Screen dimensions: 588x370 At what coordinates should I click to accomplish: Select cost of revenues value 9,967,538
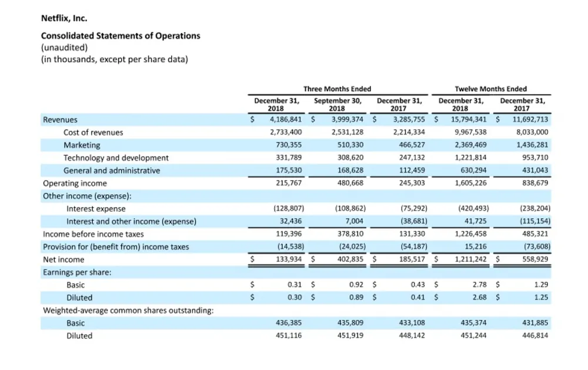pyautogui.click(x=470, y=132)
